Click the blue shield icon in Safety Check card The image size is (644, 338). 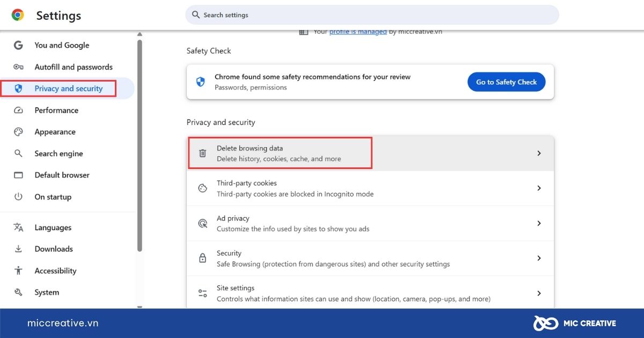click(201, 82)
